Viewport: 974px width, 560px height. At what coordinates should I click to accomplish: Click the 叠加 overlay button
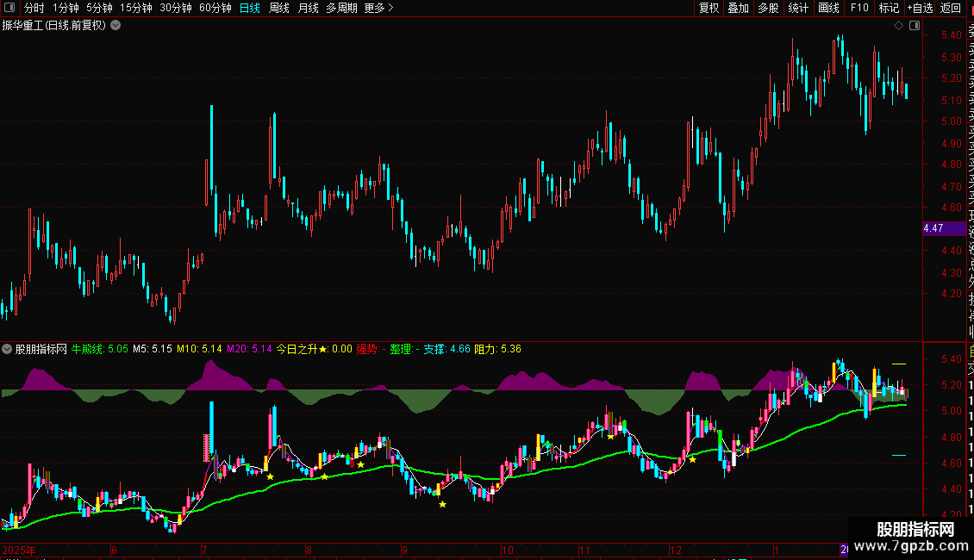click(739, 8)
